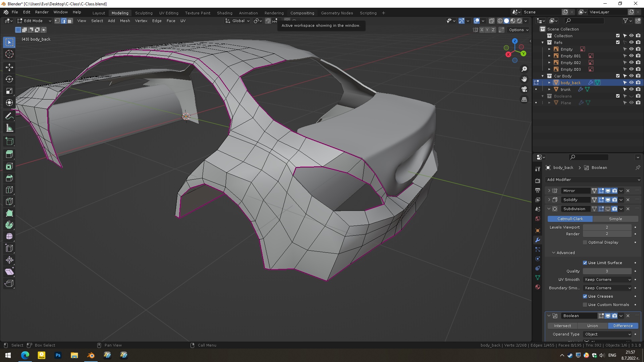Select the Move tool in toolbar

9,67
